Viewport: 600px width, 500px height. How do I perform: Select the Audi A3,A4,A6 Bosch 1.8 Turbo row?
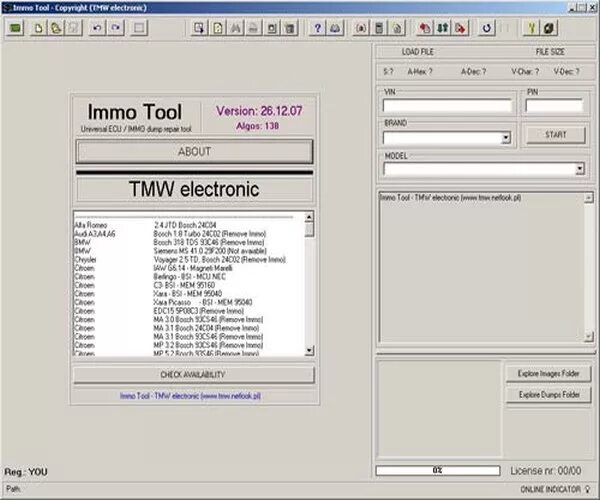pyautogui.click(x=189, y=233)
